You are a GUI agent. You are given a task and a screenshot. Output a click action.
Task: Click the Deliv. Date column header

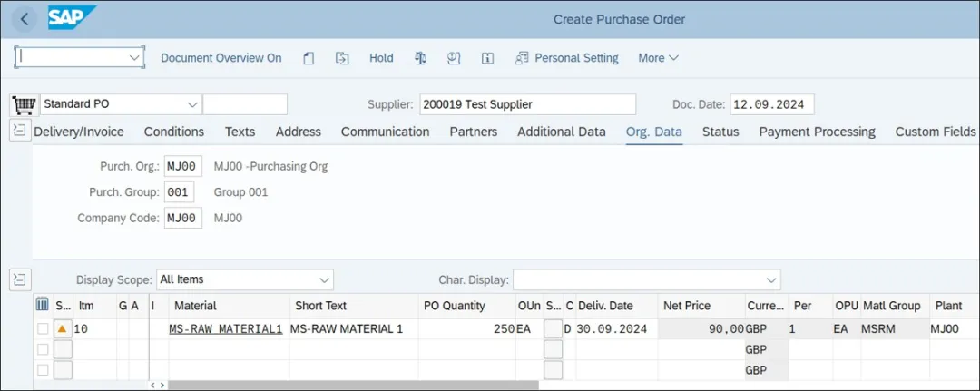point(615,306)
